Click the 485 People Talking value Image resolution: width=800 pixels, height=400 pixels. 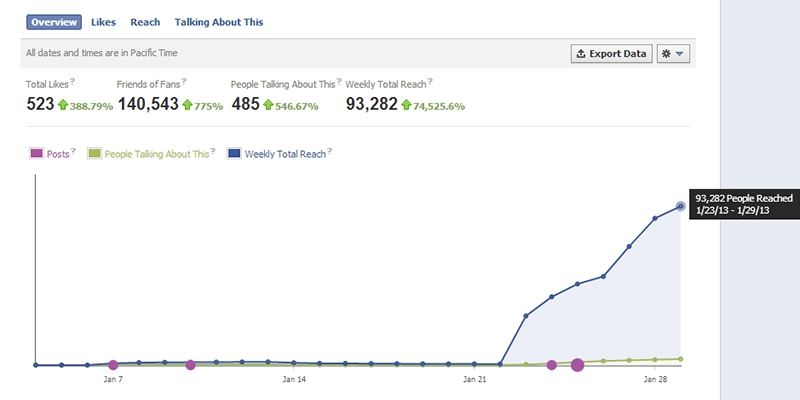click(x=245, y=104)
